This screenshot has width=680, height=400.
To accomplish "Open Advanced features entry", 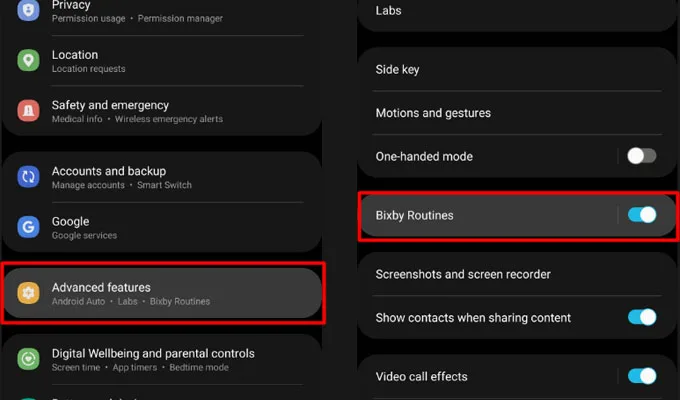I will point(162,293).
